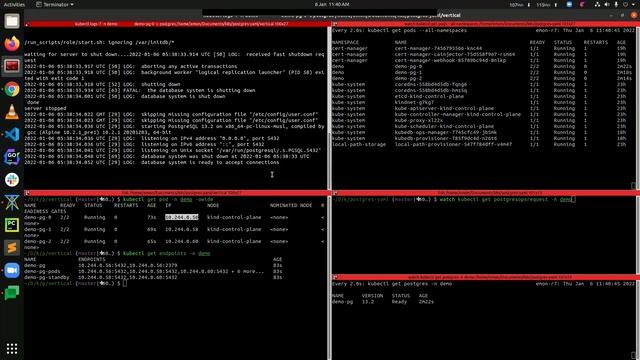This screenshot has width=640, height=360.
Task: Launch Visual Studio Code from the dock
Action: pyautogui.click(x=12, y=134)
